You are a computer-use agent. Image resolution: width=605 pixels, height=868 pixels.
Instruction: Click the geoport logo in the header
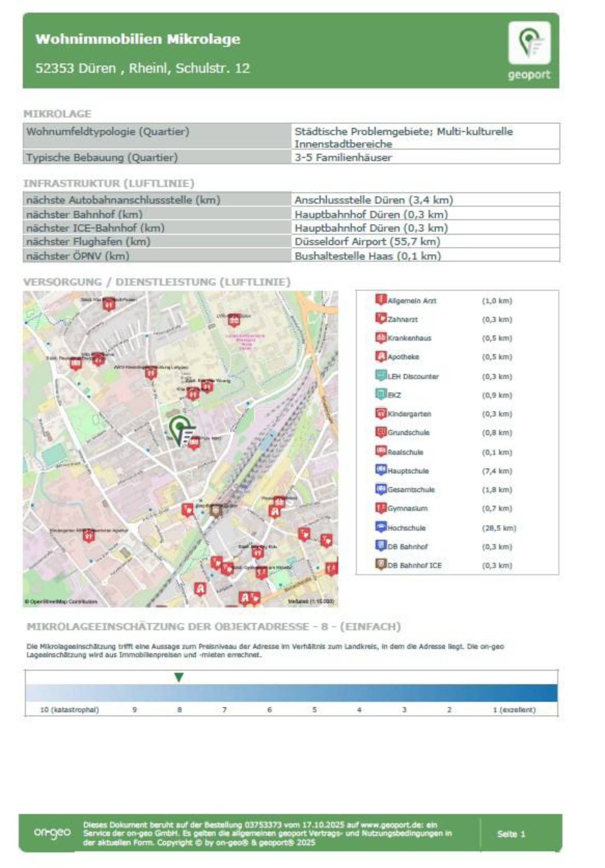[529, 50]
